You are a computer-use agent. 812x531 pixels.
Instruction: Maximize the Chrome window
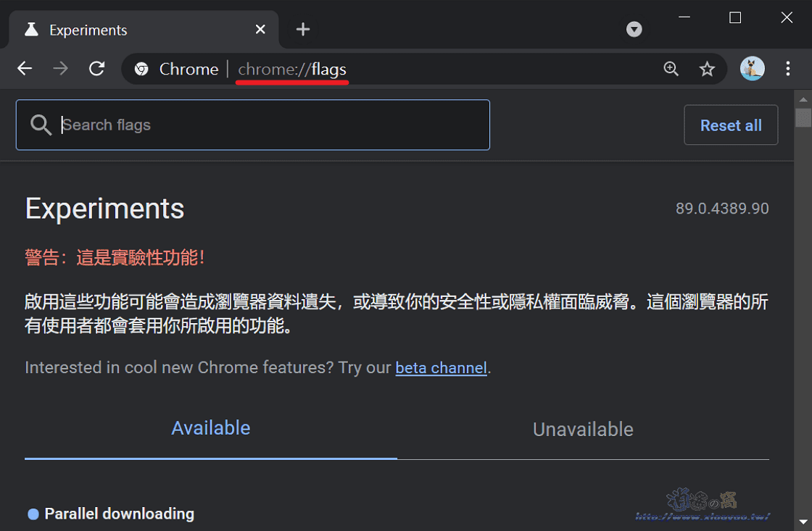click(735, 17)
